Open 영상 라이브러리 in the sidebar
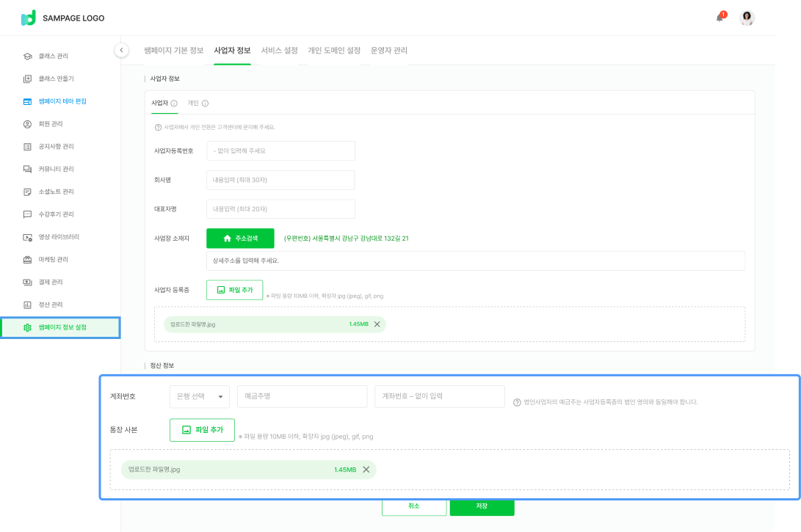801x532 pixels. (60, 237)
